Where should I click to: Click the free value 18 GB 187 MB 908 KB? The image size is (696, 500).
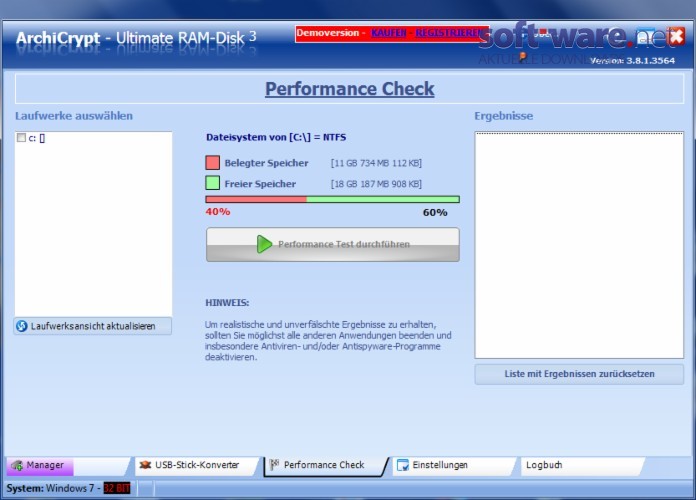tap(376, 184)
